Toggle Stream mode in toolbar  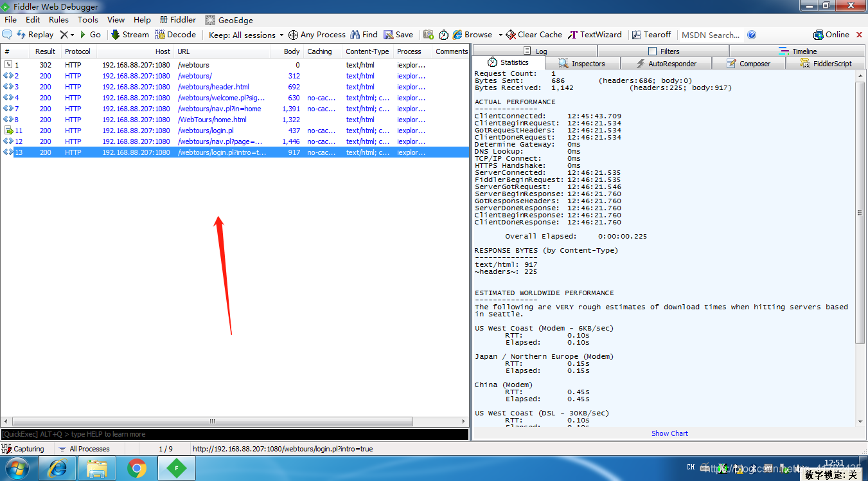[x=130, y=35]
